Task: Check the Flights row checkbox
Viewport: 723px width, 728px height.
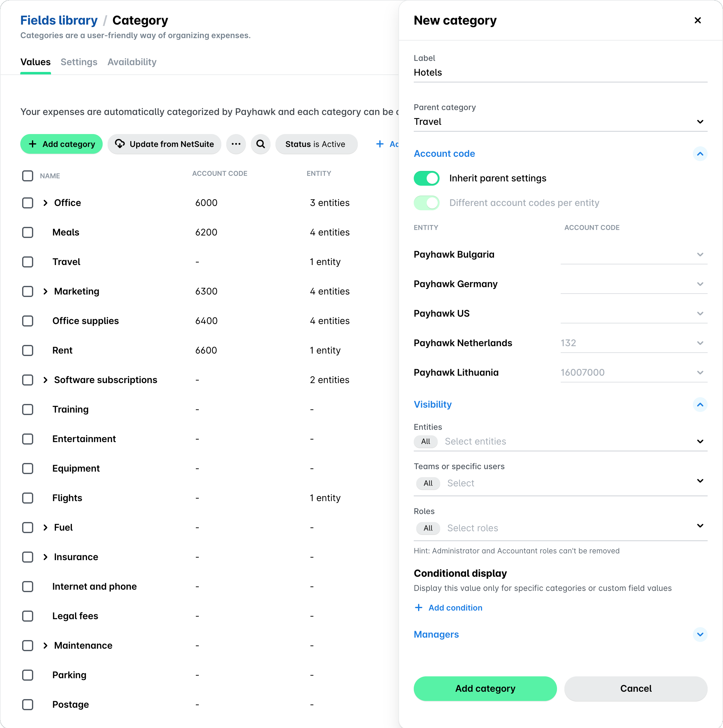Action: [x=27, y=498]
